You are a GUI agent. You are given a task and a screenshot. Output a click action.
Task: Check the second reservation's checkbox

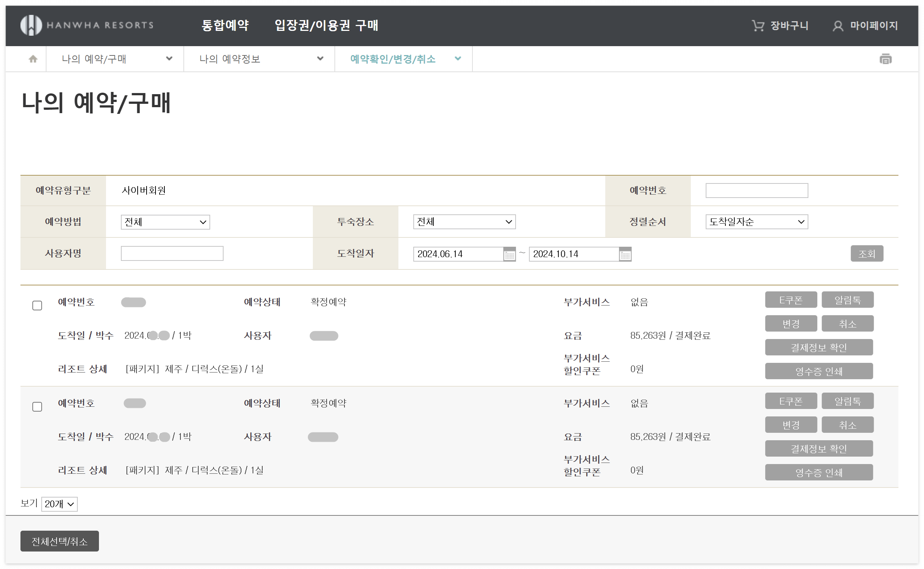click(37, 406)
